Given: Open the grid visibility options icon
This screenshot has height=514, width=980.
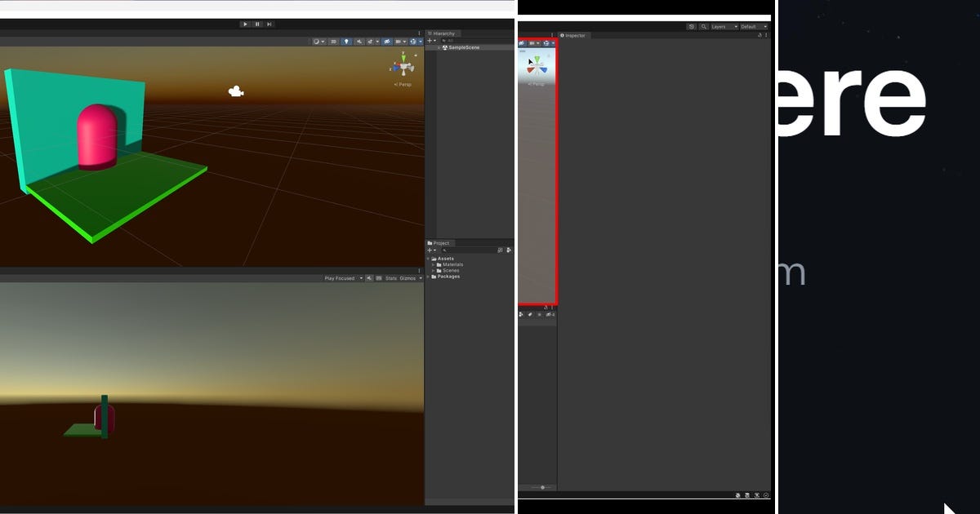Looking at the screenshot, I should click(x=399, y=41).
